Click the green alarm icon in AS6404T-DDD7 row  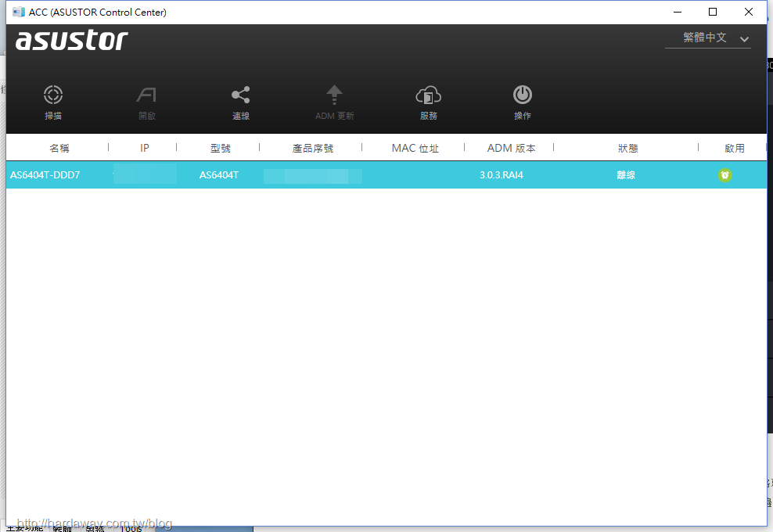724,175
